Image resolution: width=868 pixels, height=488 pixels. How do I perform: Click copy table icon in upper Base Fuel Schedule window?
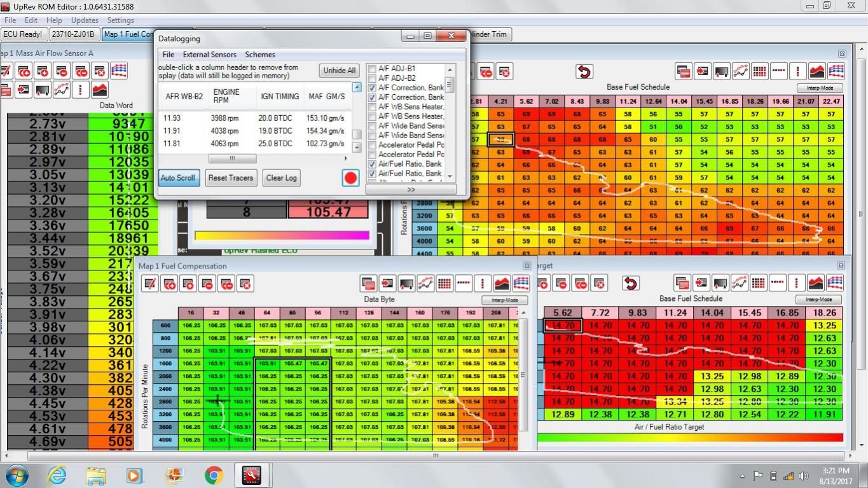684,72
